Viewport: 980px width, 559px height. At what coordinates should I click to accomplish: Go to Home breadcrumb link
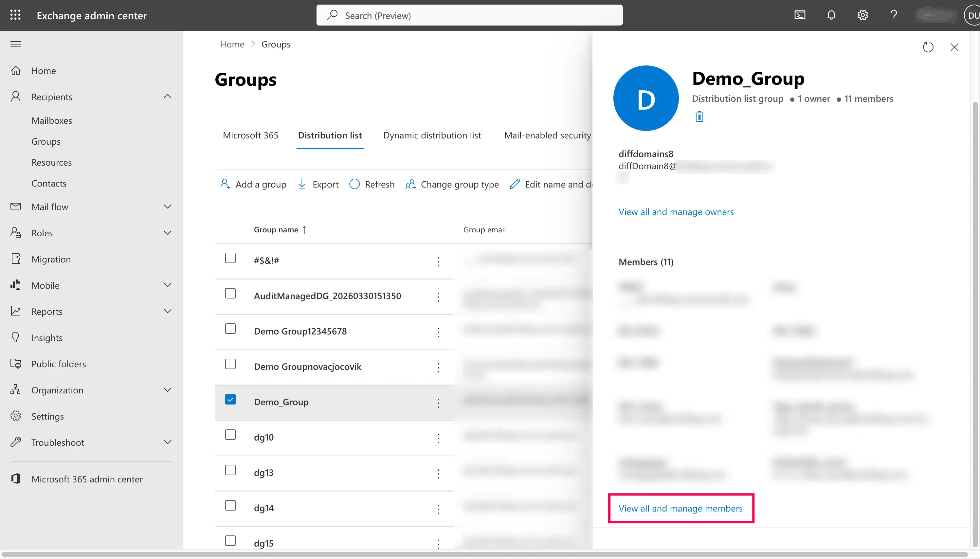pyautogui.click(x=232, y=44)
